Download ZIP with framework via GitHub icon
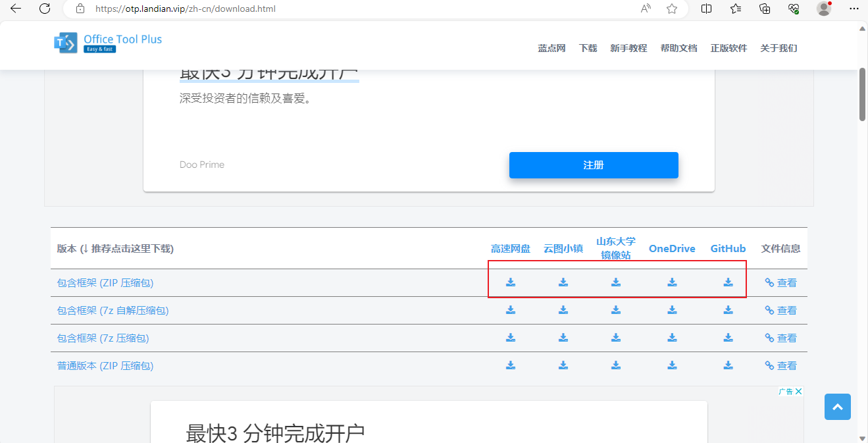This screenshot has height=443, width=868. [728, 282]
